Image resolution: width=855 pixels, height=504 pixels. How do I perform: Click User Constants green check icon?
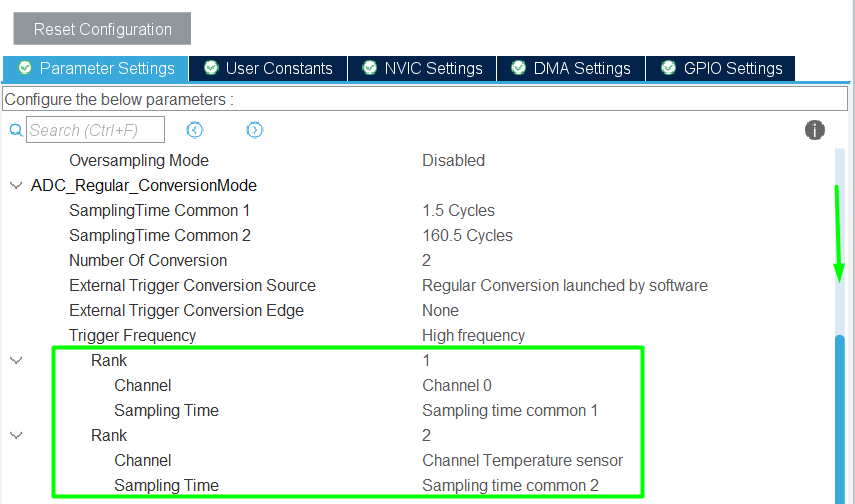(211, 68)
